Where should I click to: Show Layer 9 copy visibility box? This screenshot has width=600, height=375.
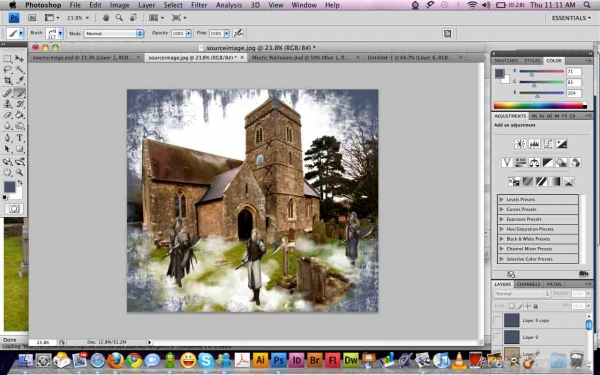497,321
